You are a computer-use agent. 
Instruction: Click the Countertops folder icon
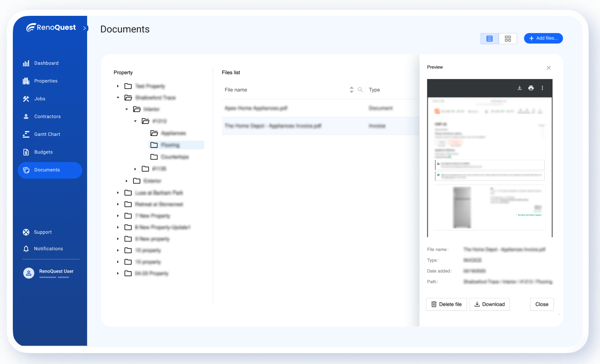click(154, 157)
